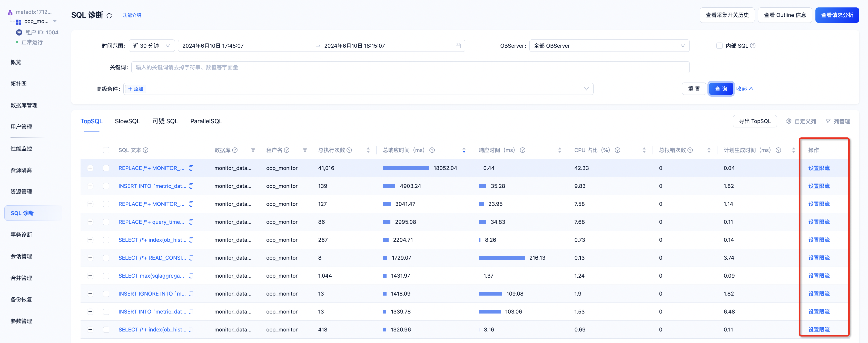Click 设置限流 for the 216.13 ms SELECT row

coord(819,258)
